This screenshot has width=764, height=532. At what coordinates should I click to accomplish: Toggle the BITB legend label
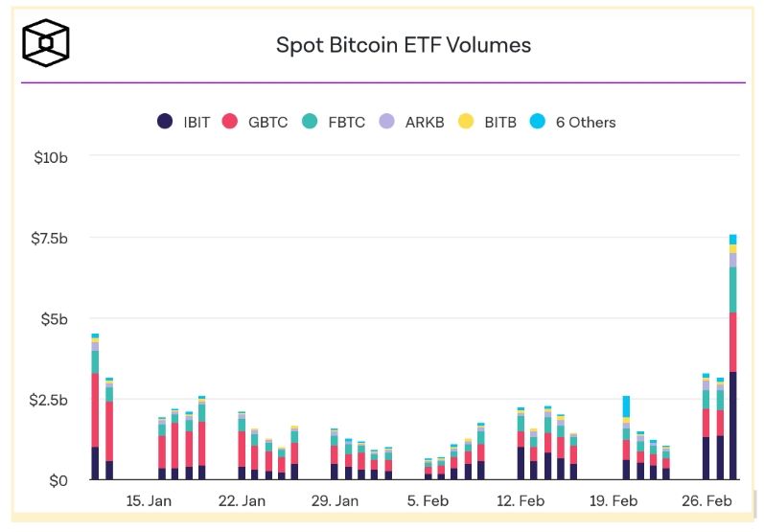point(500,122)
